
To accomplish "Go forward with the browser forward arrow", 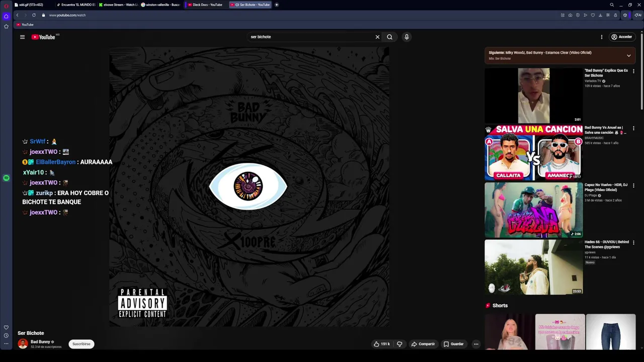I will pyautogui.click(x=25, y=15).
